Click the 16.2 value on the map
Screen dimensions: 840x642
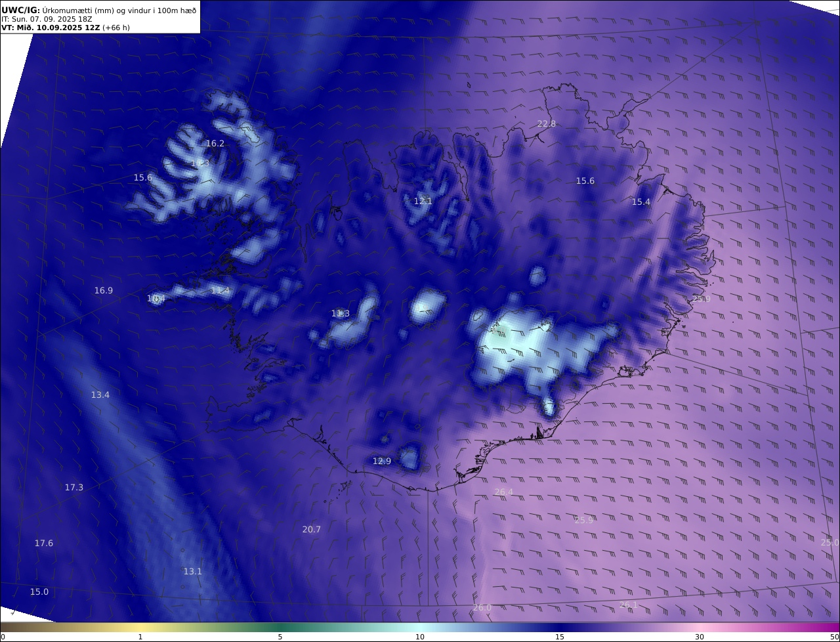[215, 143]
